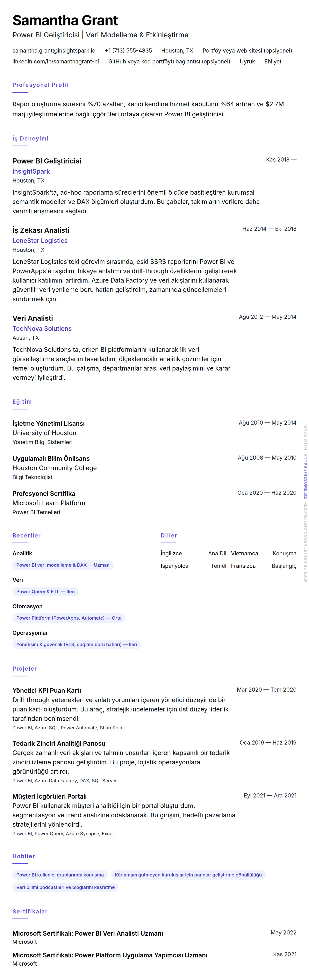Click the Projeler section heading
This screenshot has height=980, width=309.
24,669
